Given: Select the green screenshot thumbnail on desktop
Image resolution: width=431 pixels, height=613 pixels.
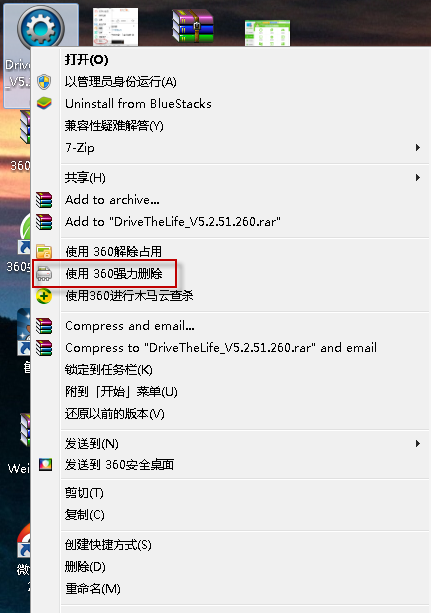Looking at the screenshot, I should [268, 33].
